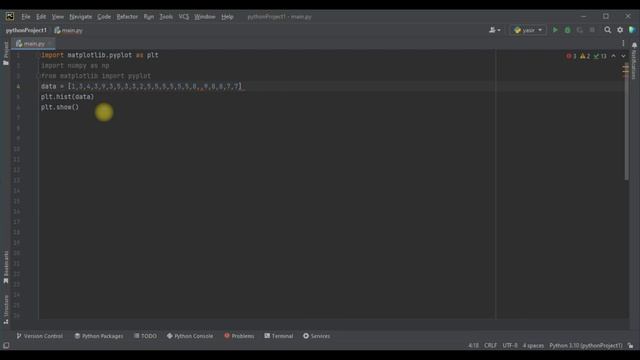Click the JetBrains toolbox icon at far right
This screenshot has width=640, height=360.
click(x=632, y=30)
